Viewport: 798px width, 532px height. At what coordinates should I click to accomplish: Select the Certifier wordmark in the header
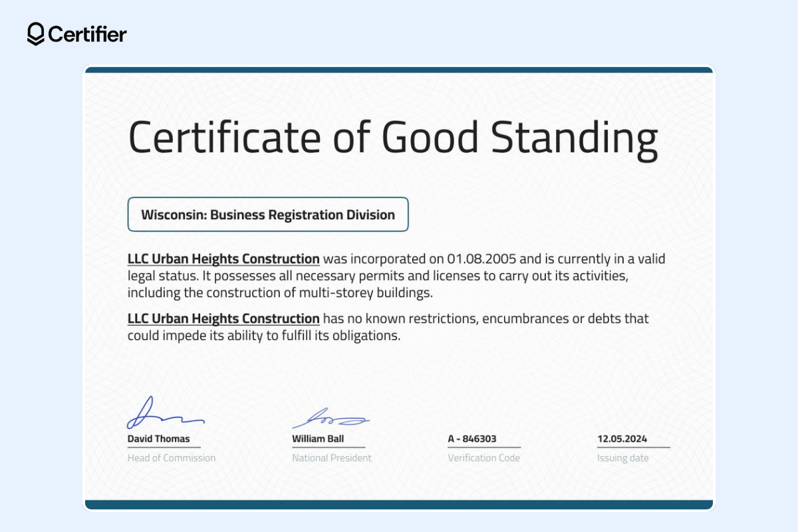click(x=88, y=34)
